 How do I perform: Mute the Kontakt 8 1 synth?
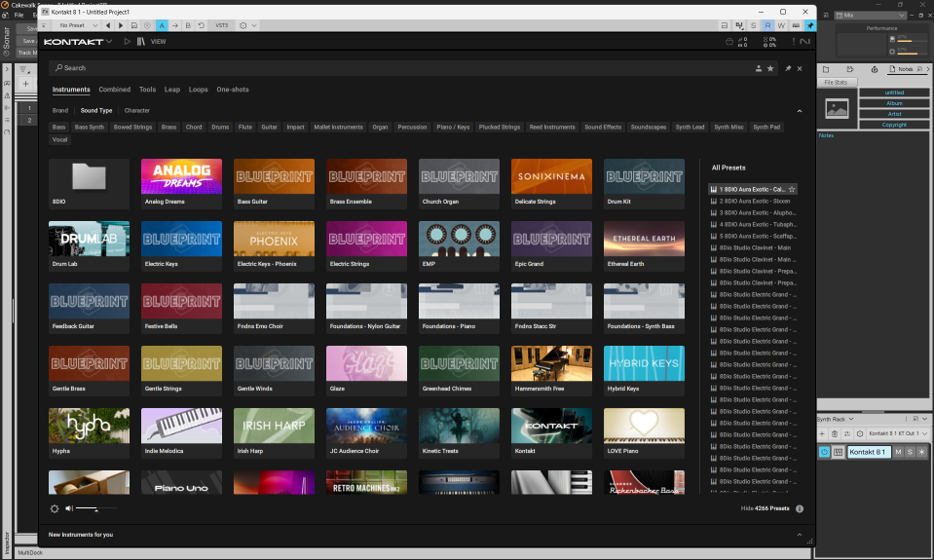(x=898, y=452)
